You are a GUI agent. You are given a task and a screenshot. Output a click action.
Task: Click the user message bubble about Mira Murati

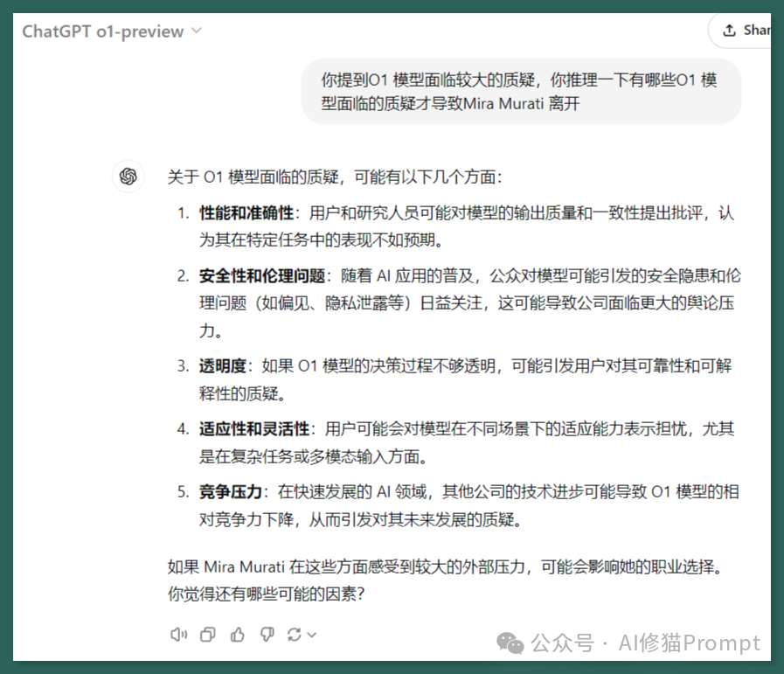tap(521, 92)
